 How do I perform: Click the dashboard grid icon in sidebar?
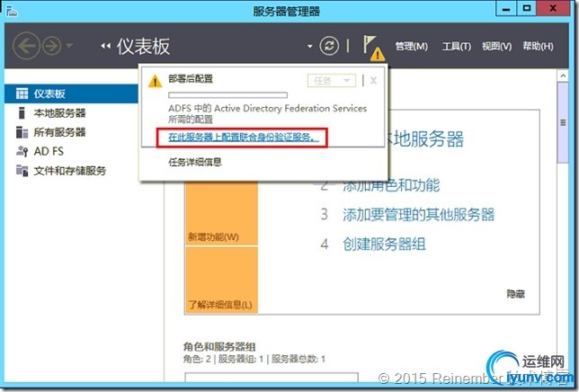(x=22, y=94)
